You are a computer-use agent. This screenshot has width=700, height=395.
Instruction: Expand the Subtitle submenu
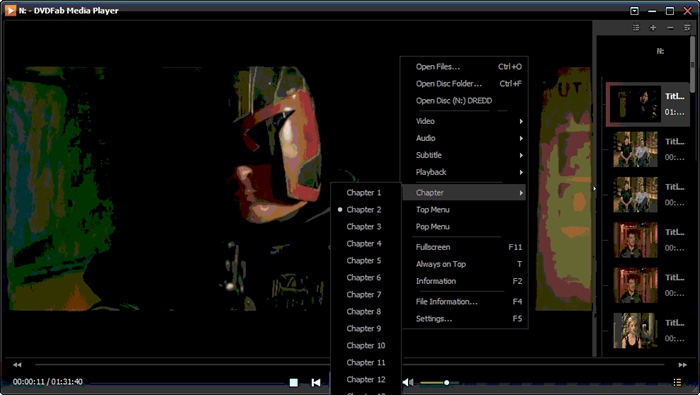click(x=464, y=155)
